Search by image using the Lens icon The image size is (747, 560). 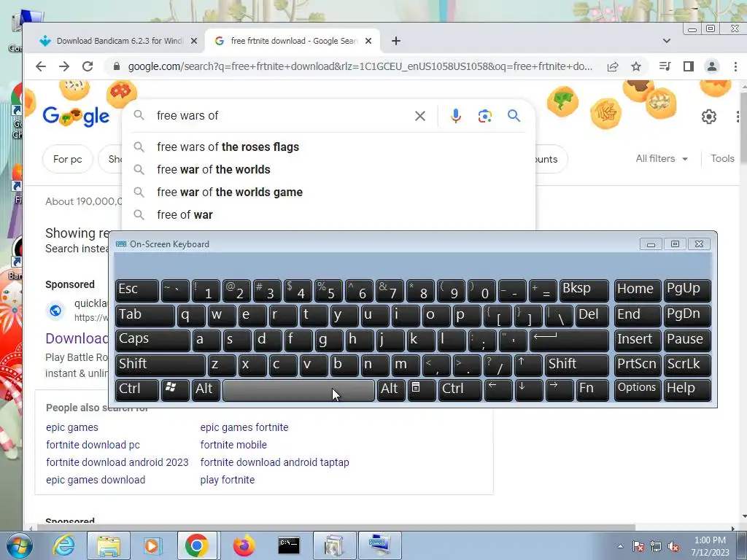point(485,116)
